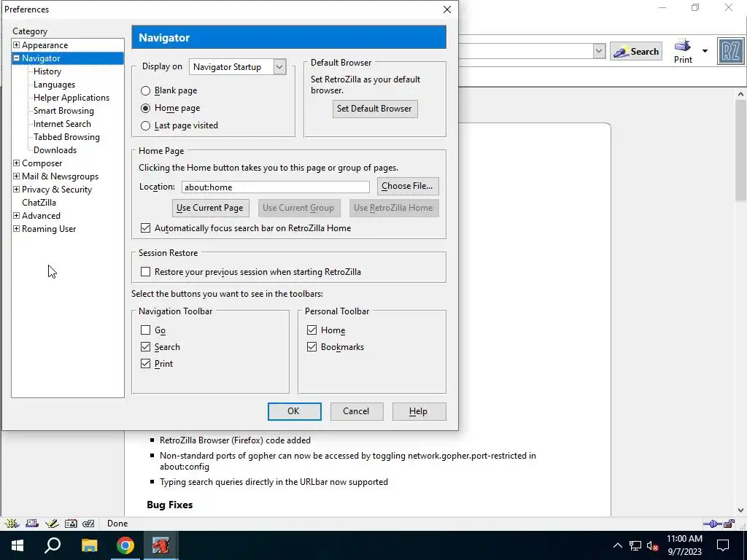Click the Use Current Page button
Viewport: 747px width, 560px height.
tap(210, 208)
